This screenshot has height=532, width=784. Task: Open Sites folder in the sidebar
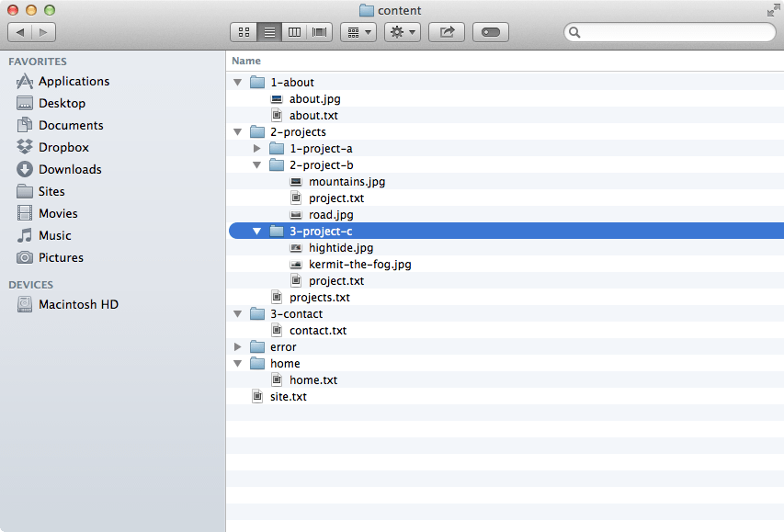point(40,191)
